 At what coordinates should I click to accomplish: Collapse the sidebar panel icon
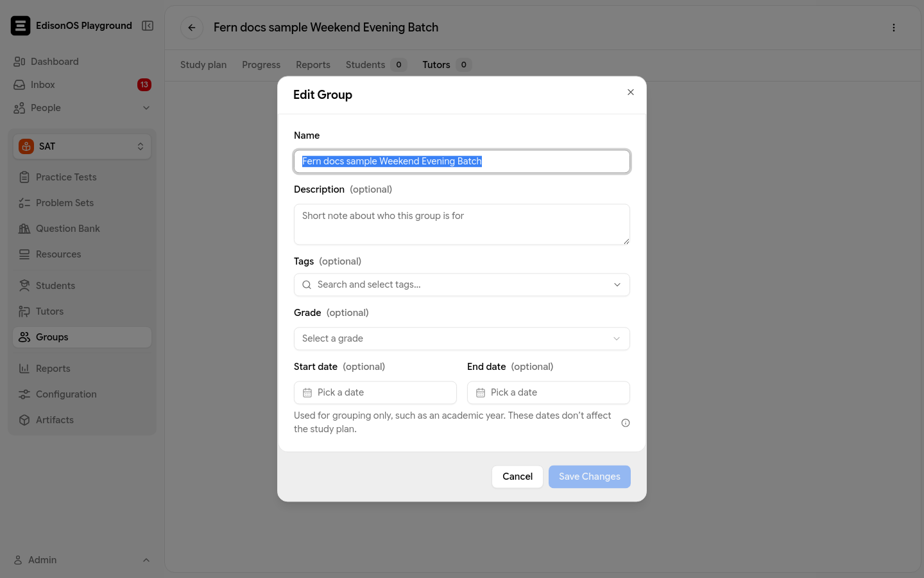(x=148, y=26)
